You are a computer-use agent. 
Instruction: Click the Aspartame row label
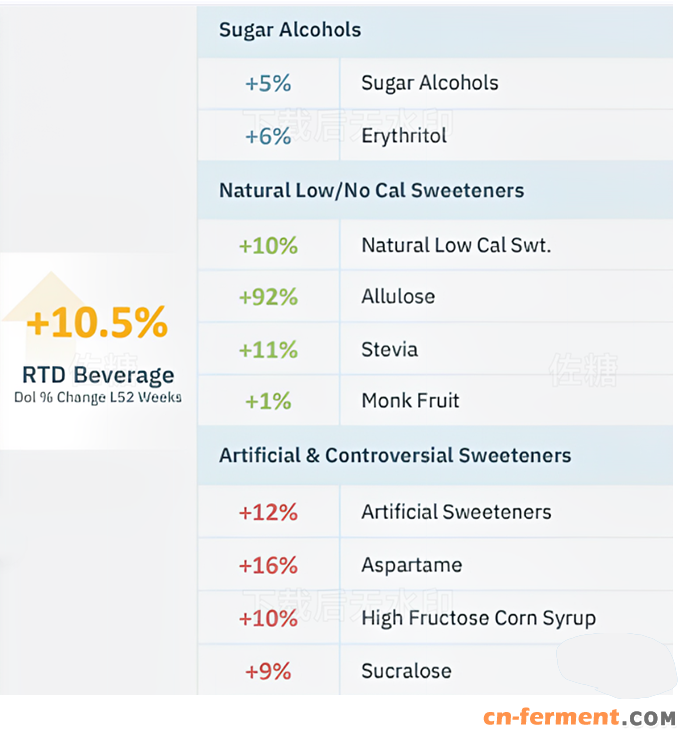point(411,565)
